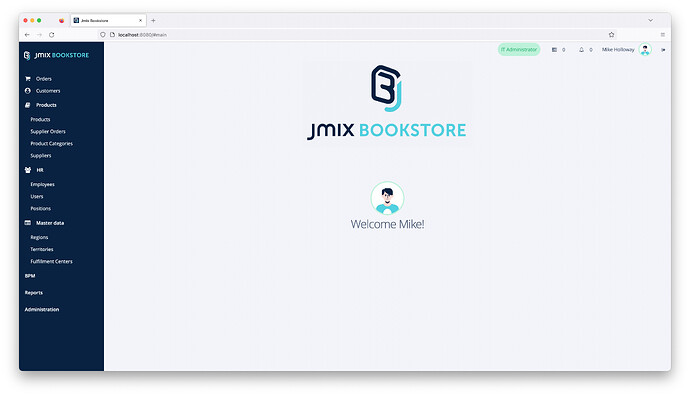Open the notifications bell
The width and height of the screenshot is (690, 396).
[x=581, y=50]
